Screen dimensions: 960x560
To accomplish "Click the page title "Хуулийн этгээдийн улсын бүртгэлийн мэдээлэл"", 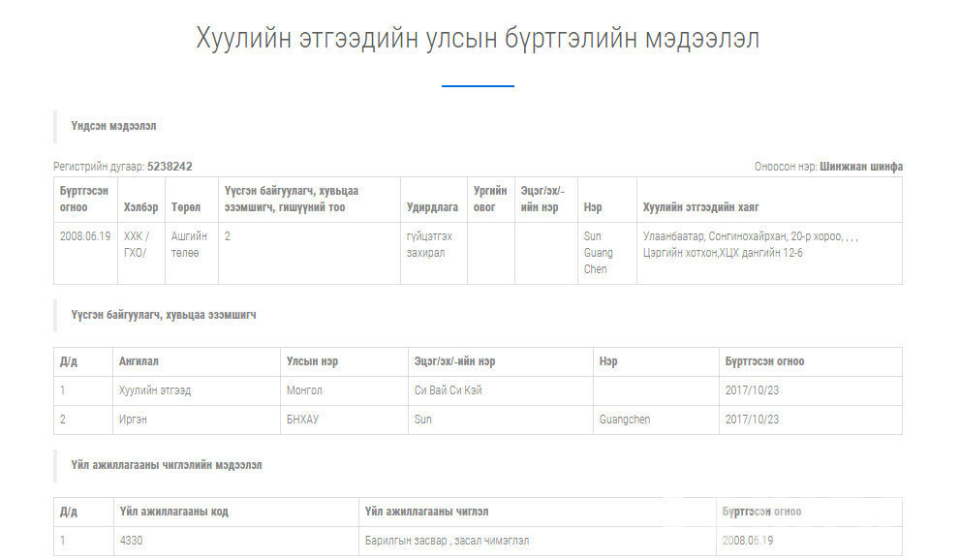I will [478, 39].
